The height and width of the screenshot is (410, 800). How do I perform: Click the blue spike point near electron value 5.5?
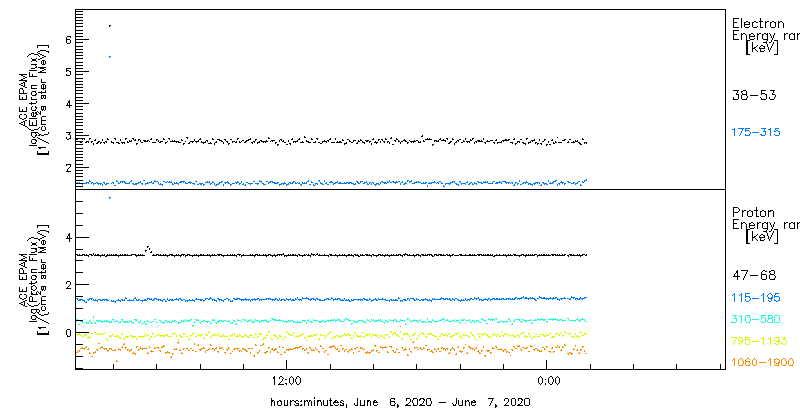click(110, 57)
